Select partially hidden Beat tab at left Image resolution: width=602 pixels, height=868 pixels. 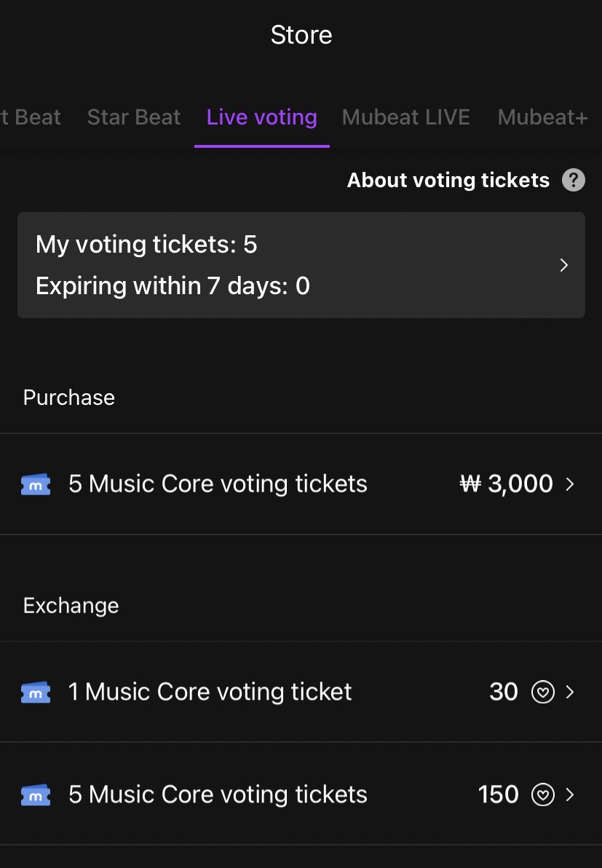[x=31, y=117]
